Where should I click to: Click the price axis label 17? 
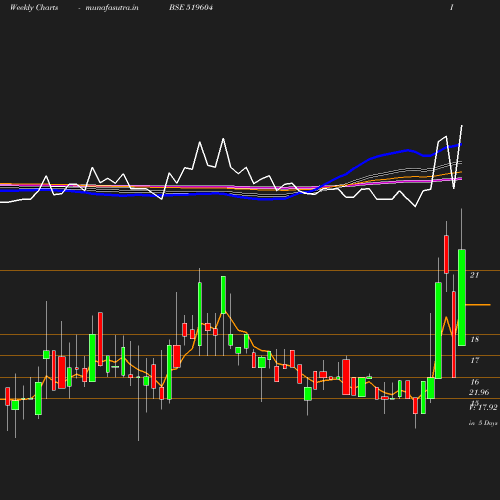coord(474,360)
